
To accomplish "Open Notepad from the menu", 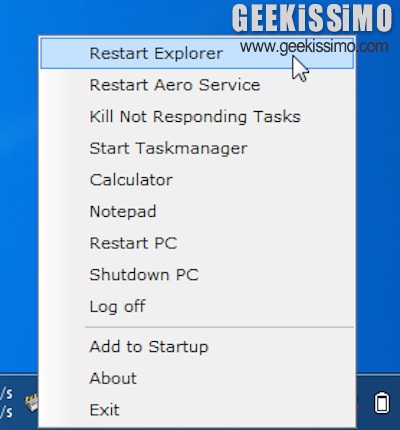I will click(197, 212).
